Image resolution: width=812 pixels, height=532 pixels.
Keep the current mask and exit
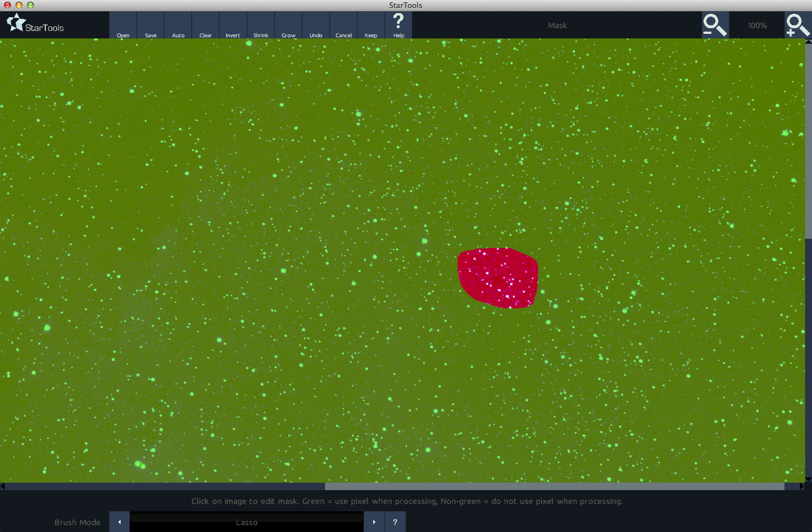(x=371, y=25)
